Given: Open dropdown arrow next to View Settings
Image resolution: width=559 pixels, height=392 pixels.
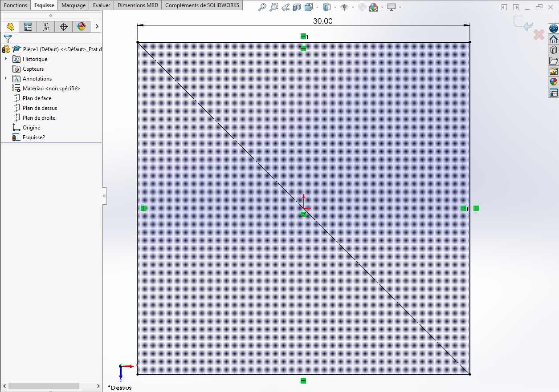Looking at the screenshot, I should click(400, 7).
